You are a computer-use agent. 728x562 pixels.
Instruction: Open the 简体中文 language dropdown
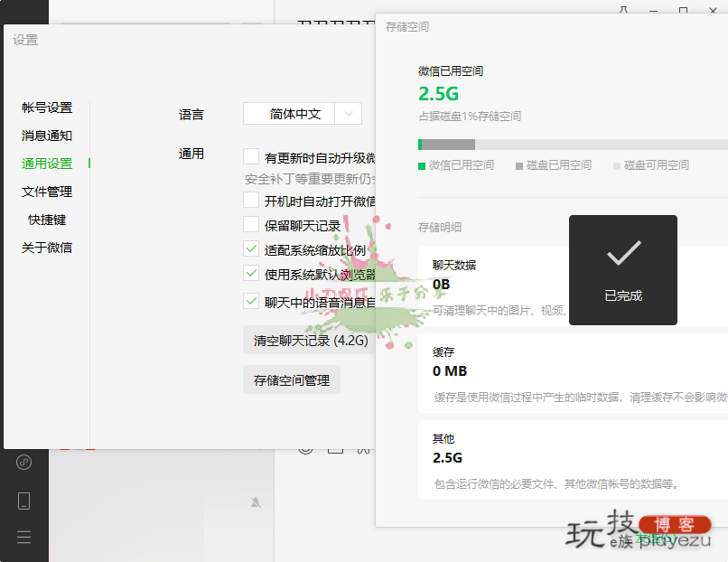pos(303,114)
